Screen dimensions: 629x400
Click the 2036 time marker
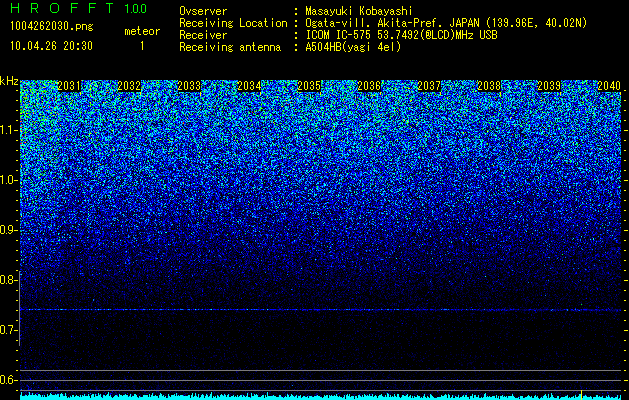[x=369, y=86]
